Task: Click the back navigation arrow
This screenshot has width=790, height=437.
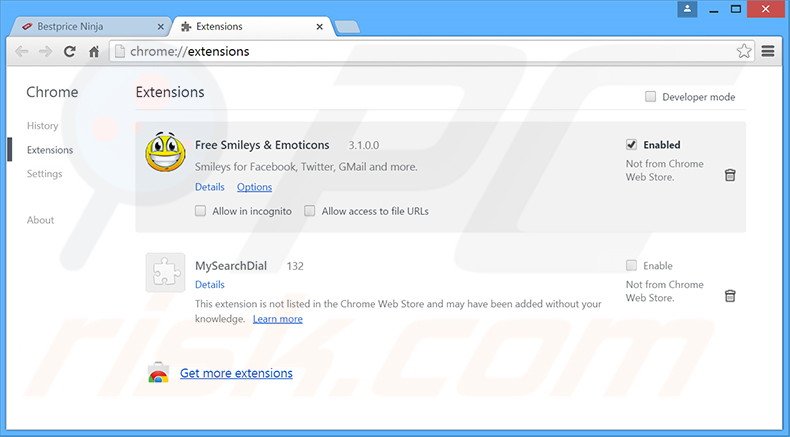Action: tap(22, 51)
